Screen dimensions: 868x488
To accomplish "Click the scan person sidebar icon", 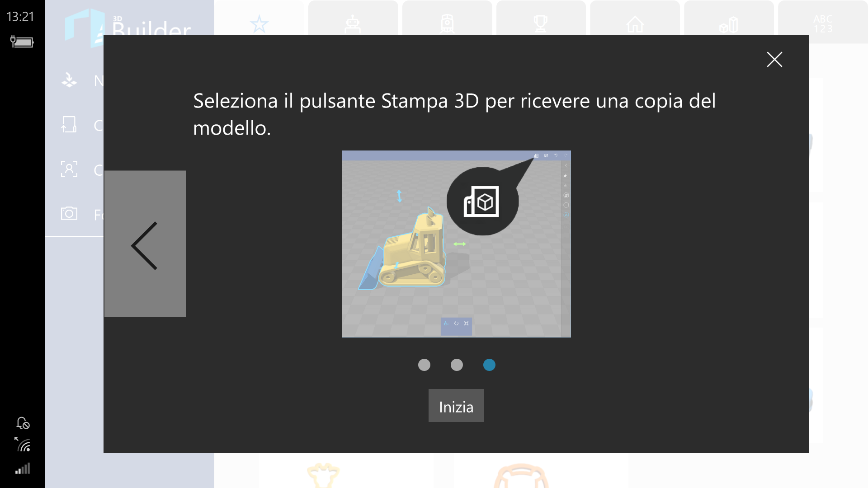I will click(69, 169).
